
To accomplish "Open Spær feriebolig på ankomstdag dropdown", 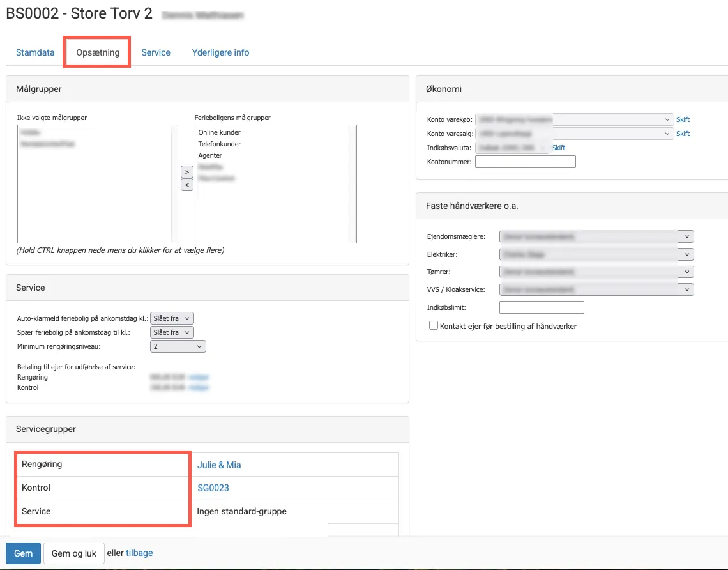I will [x=171, y=332].
